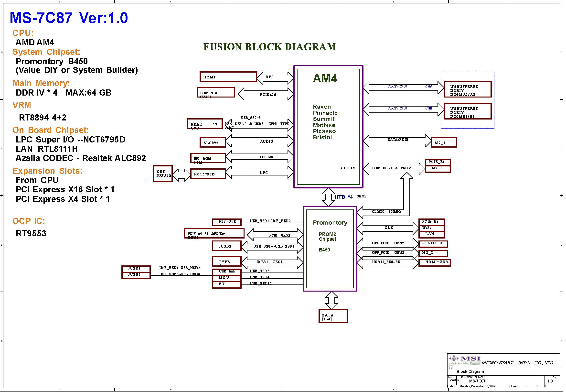The width and height of the screenshot is (566, 392).
Task: Select the ALC892 audio codec block
Action: [213, 142]
